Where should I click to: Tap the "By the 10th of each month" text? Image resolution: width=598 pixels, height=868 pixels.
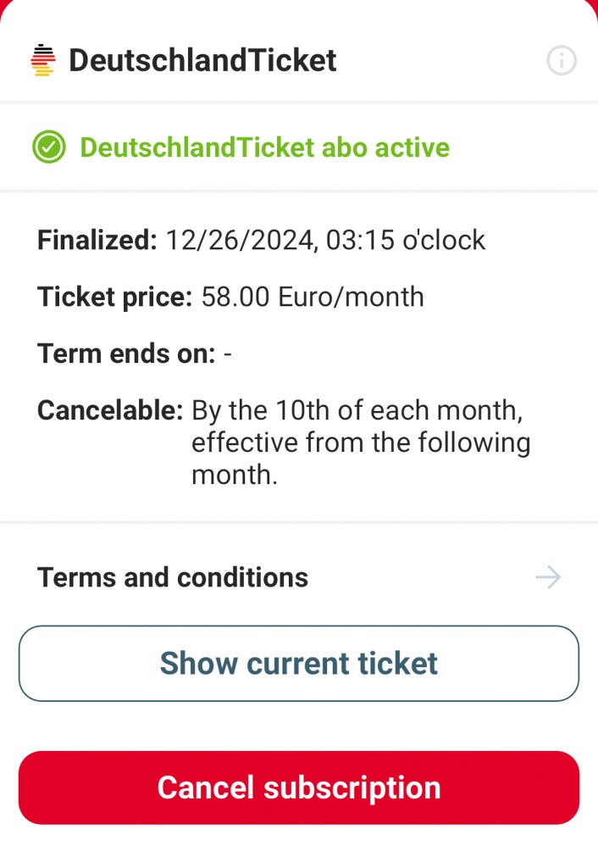click(356, 411)
